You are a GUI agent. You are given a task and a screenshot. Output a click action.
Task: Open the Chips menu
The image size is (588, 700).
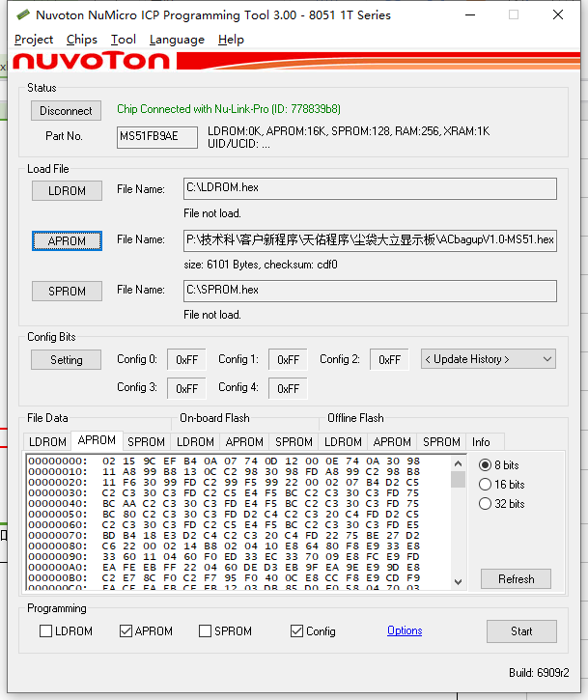coord(82,40)
